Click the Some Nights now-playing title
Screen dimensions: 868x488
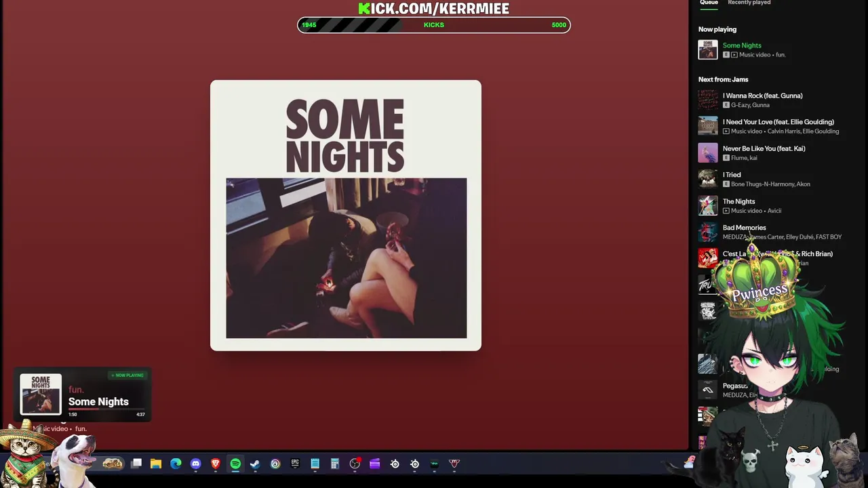coord(742,45)
